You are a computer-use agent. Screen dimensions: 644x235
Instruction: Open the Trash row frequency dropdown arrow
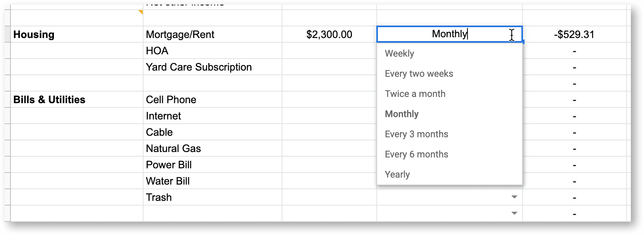[x=514, y=197]
